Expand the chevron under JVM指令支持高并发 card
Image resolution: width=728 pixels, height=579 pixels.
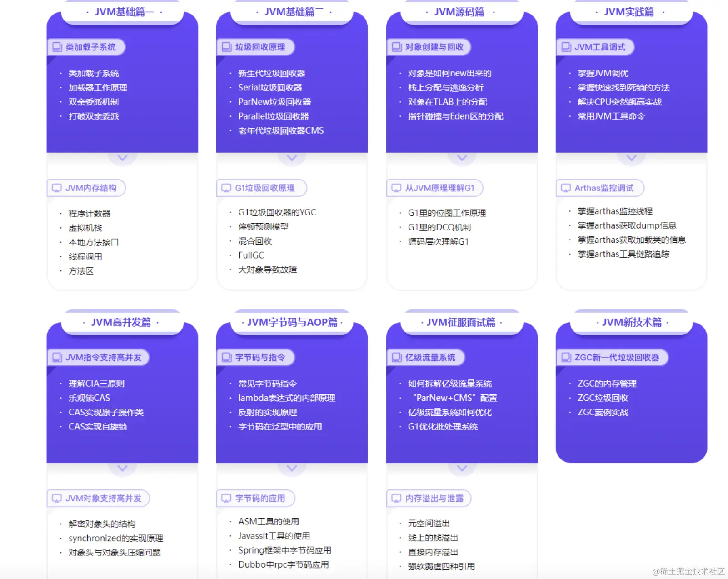pos(122,469)
